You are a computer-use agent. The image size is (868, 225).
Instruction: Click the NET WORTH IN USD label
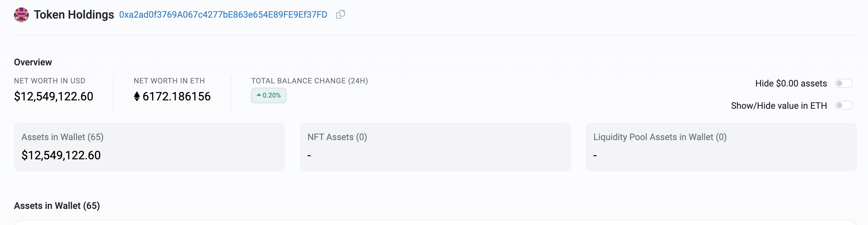50,81
